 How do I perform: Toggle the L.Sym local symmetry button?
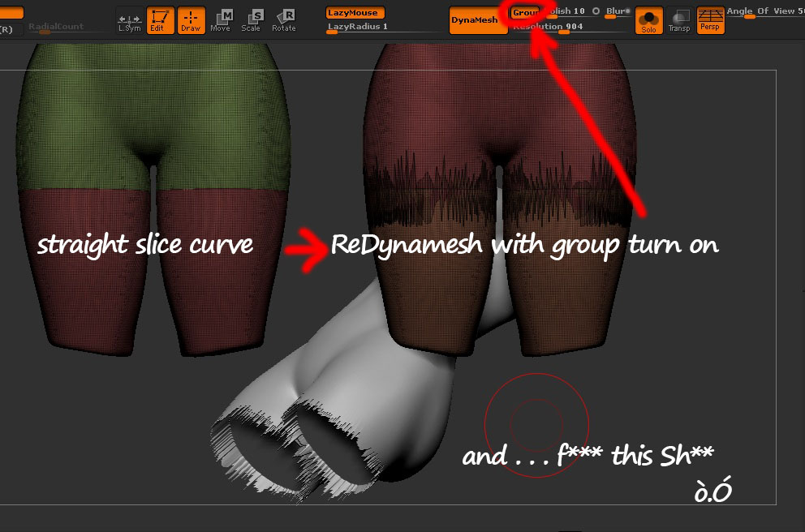pos(129,21)
